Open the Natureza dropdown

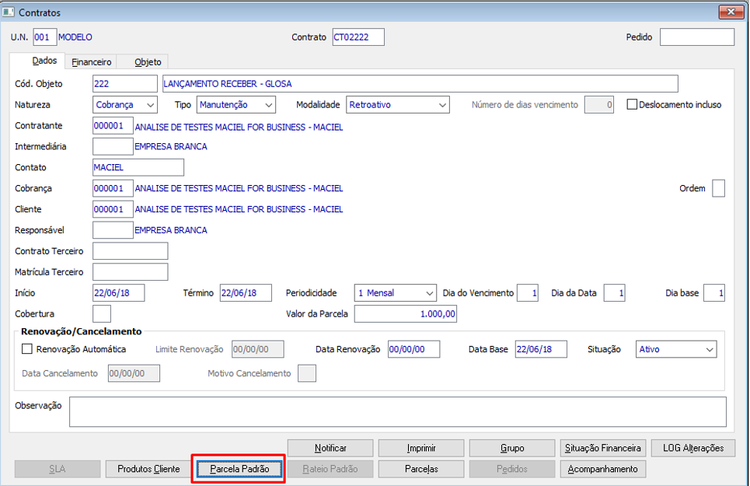pyautogui.click(x=125, y=104)
